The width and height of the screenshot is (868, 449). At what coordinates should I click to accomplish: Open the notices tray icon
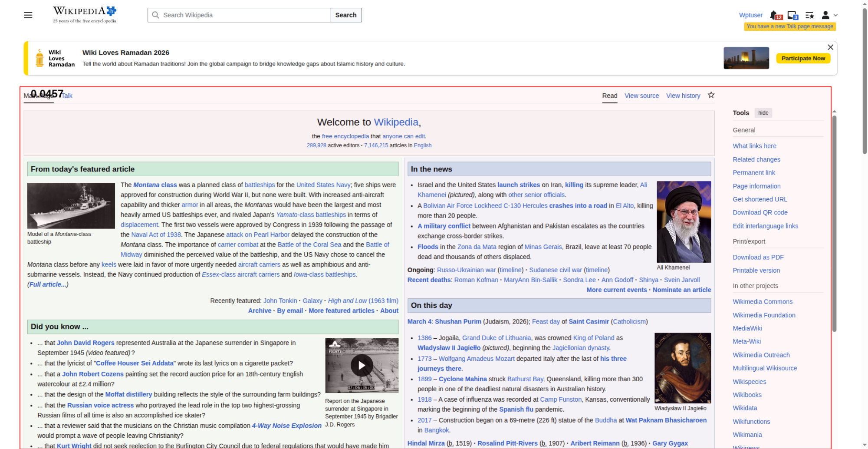tap(792, 15)
